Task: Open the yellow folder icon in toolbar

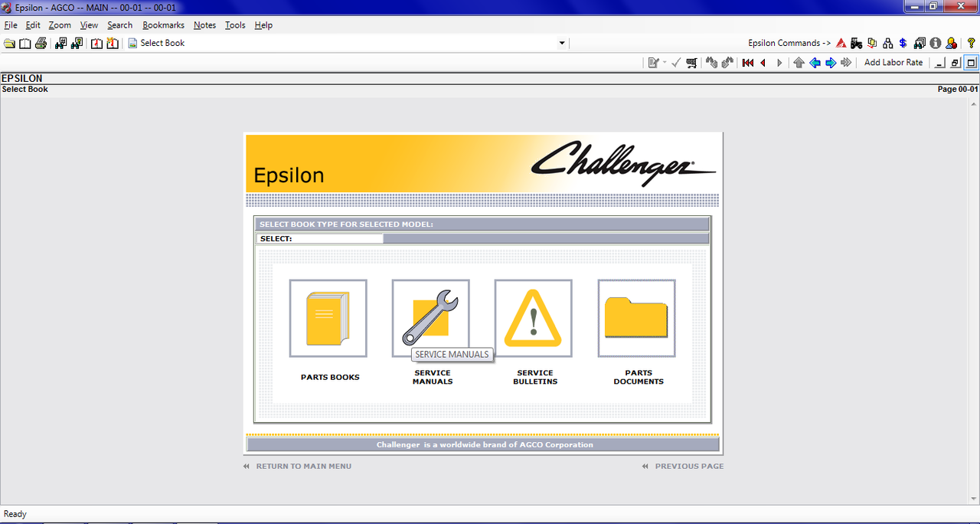Action: pyautogui.click(x=9, y=44)
